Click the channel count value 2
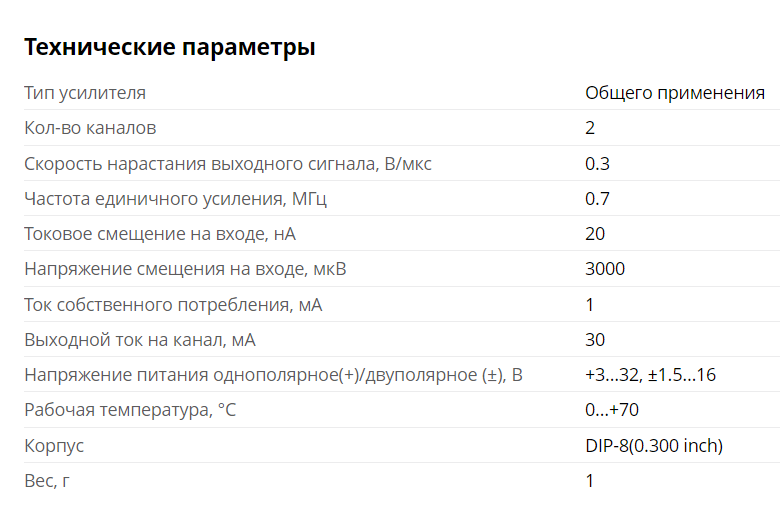Screen dimensions: 780x506 point(589,128)
